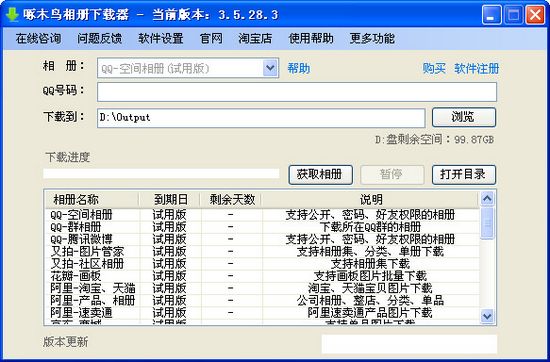Click the 下载进度 progress bar

161,174
